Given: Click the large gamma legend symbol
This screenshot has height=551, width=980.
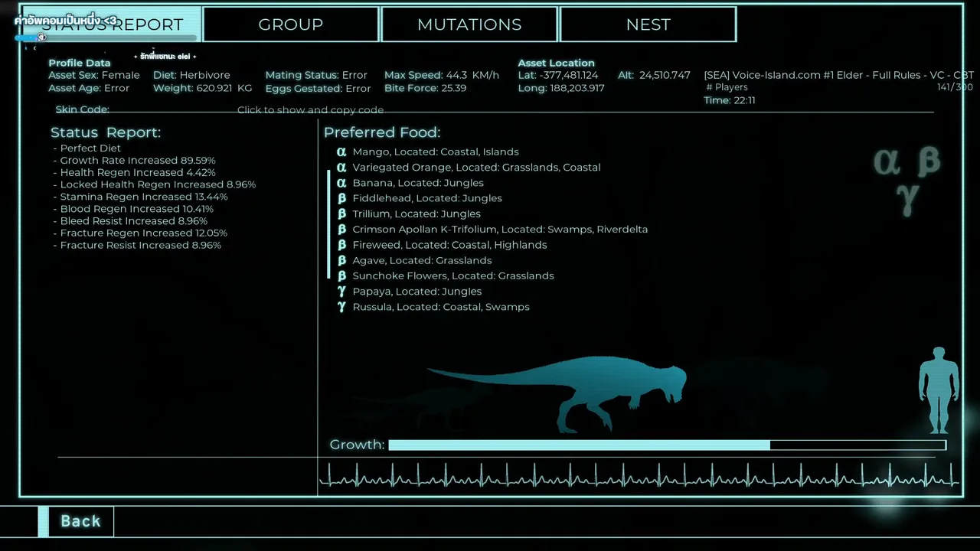Looking at the screenshot, I should coord(907,199).
